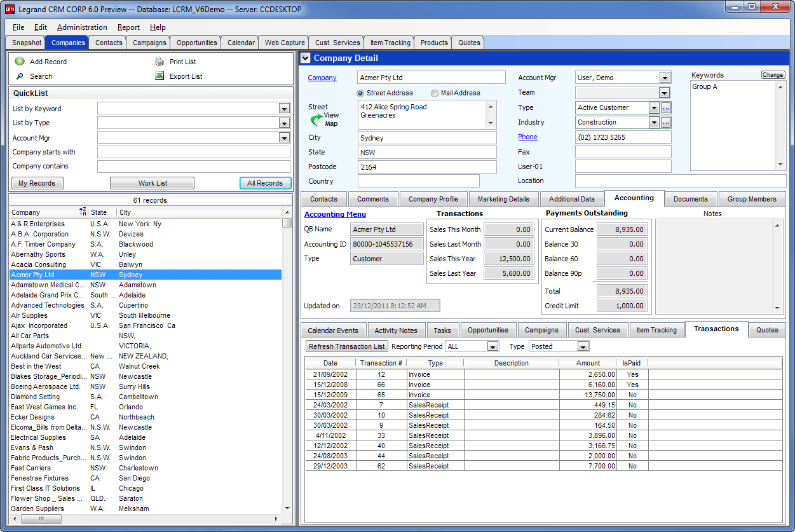The height and width of the screenshot is (532, 795).
Task: Click the Refresh Transaction List button
Action: (x=347, y=346)
